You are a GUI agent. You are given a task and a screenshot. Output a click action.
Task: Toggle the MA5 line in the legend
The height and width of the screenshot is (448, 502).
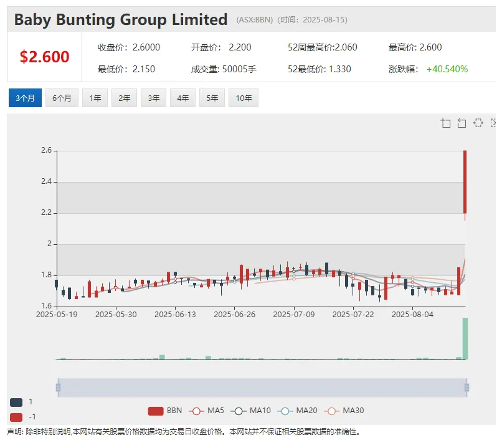[x=206, y=411]
